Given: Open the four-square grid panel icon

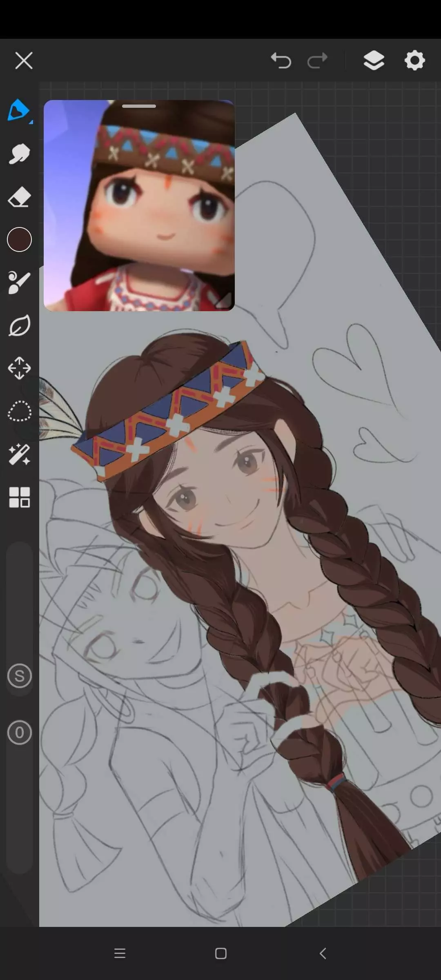Looking at the screenshot, I should 19,497.
